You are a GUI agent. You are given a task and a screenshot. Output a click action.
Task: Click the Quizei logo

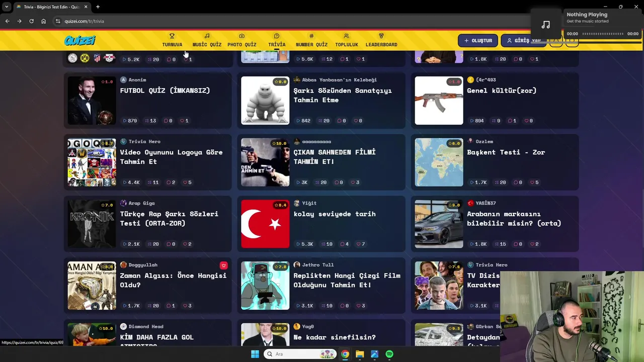click(79, 41)
